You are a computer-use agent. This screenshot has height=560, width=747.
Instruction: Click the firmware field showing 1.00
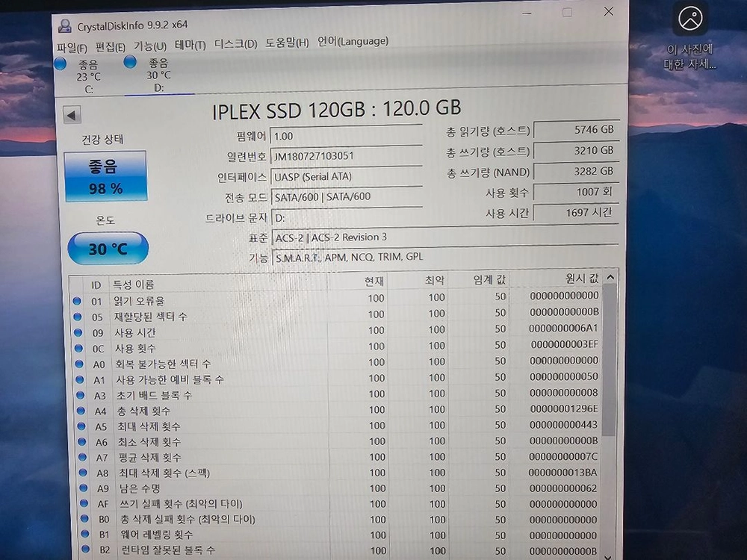[346, 136]
